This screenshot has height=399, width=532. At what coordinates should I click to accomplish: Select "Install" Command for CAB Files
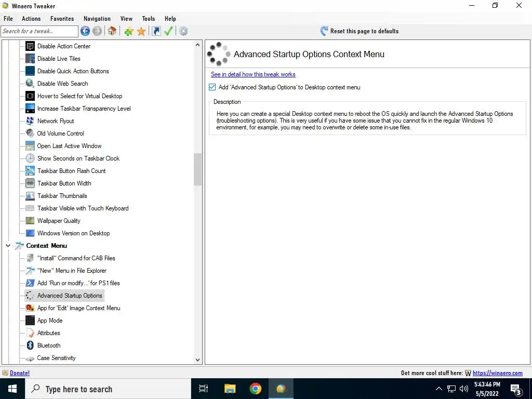click(76, 258)
